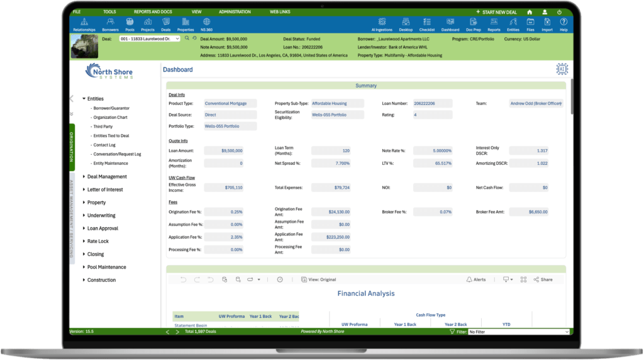Image resolution: width=644 pixels, height=360 pixels.
Task: Open AI Ingestions icon
Action: (x=382, y=25)
